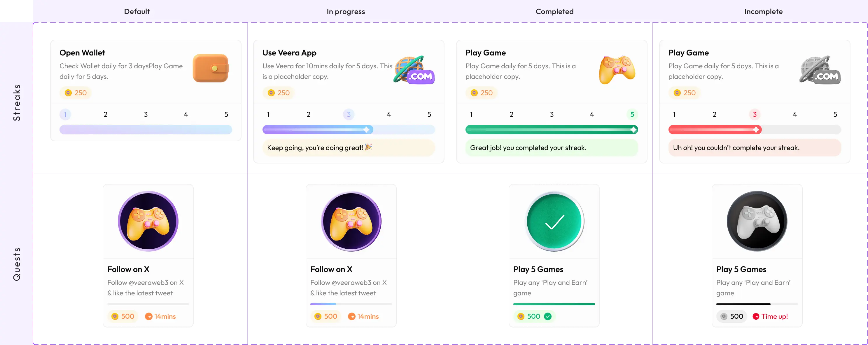Select highlighted day 3 in Use Veera App streak
Screen dimensions: 868x345
point(349,114)
